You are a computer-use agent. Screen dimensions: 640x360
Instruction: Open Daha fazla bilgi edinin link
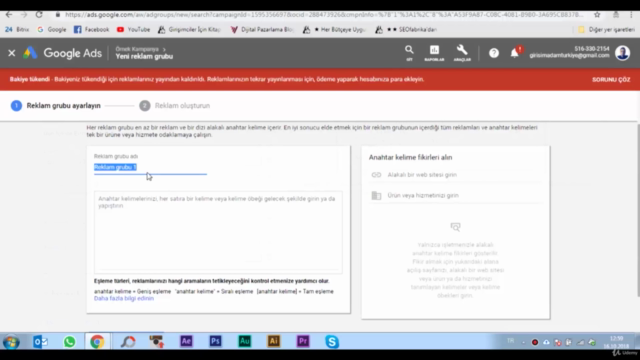tap(124, 298)
